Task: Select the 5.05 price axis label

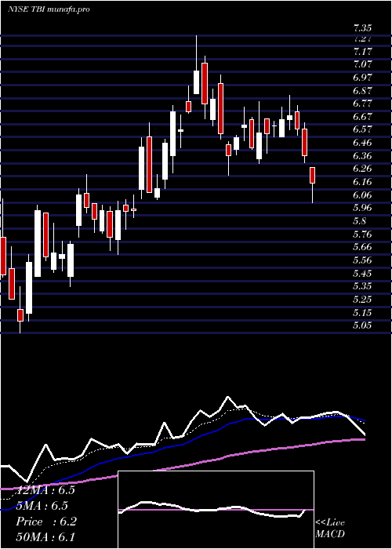Action: (362, 325)
